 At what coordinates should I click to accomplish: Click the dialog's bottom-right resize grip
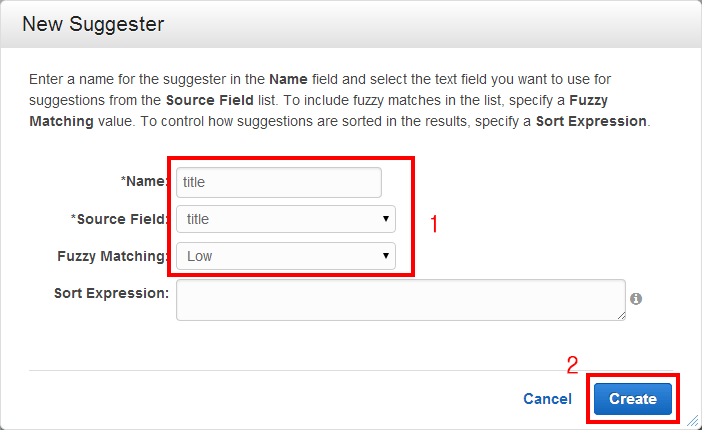pyautogui.click(x=693, y=422)
